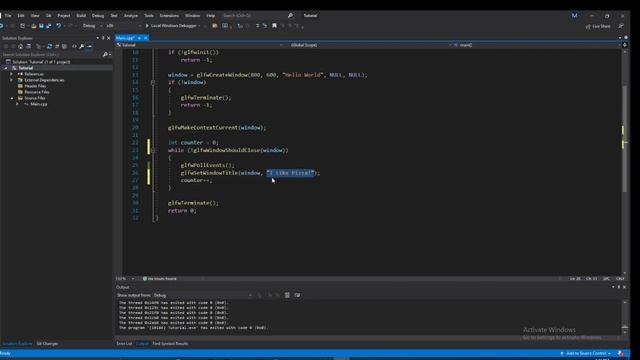The height and width of the screenshot is (360, 640).
Task: Click the No issues found indicator
Action: pyautogui.click(x=160, y=279)
